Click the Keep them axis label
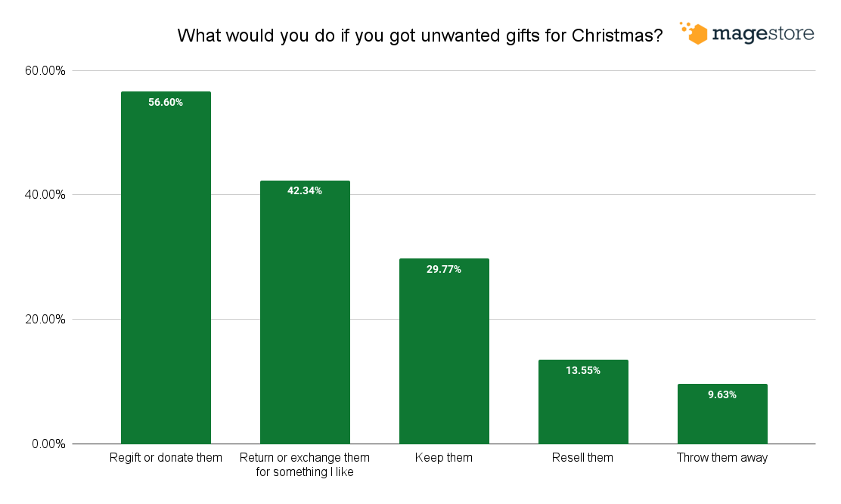 pos(444,458)
